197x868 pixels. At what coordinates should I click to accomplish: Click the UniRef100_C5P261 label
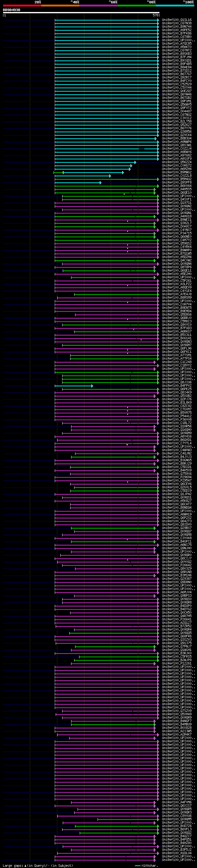point(177,281)
